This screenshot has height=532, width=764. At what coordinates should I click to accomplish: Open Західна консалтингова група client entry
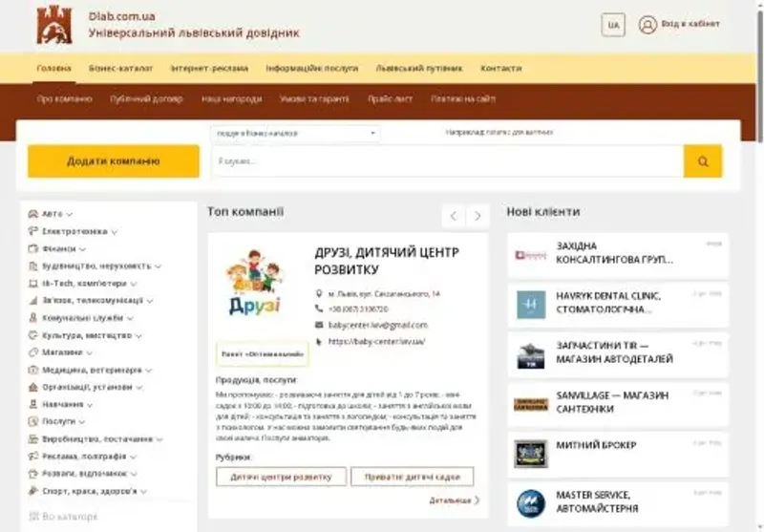pyautogui.click(x=618, y=255)
